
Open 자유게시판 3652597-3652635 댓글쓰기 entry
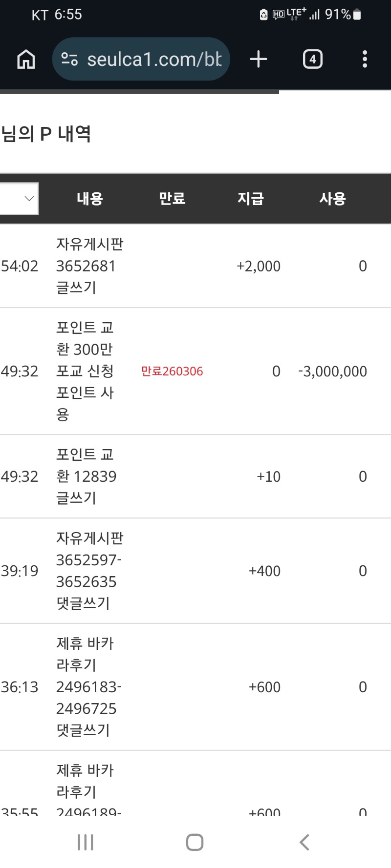tap(89, 571)
